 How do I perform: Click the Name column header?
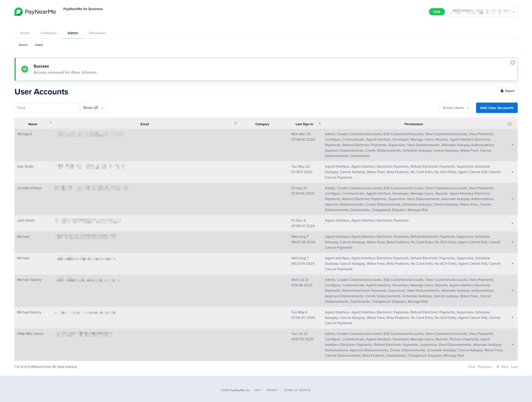[x=33, y=124]
